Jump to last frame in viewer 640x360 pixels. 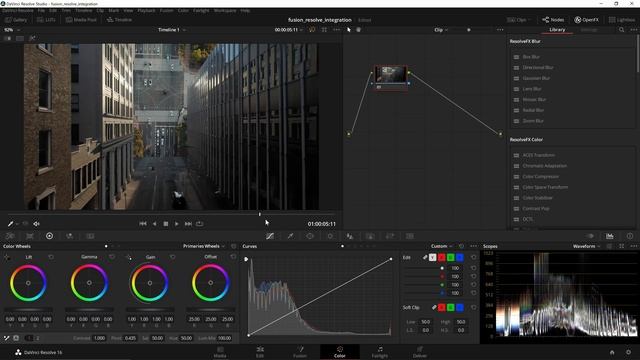tap(188, 224)
